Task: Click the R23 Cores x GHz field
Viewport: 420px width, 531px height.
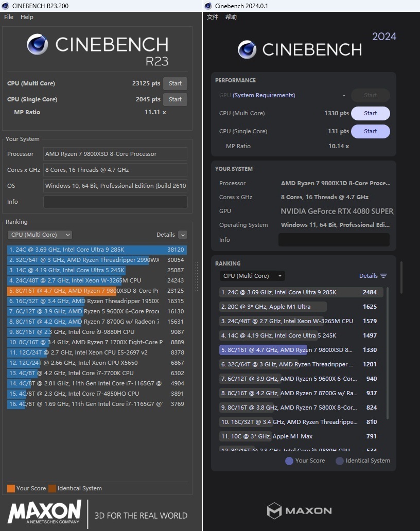Action: coord(115,170)
